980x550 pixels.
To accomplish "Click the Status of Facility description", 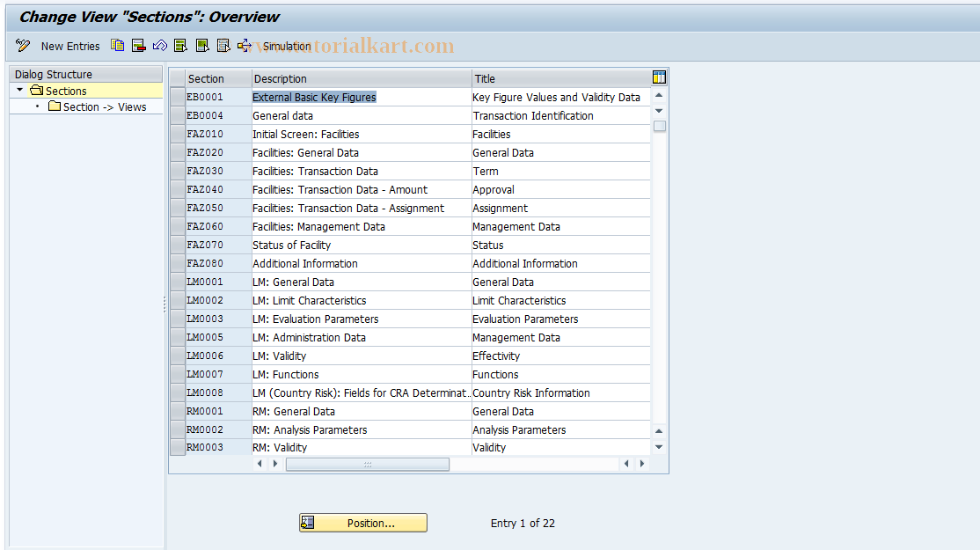I will click(x=362, y=245).
